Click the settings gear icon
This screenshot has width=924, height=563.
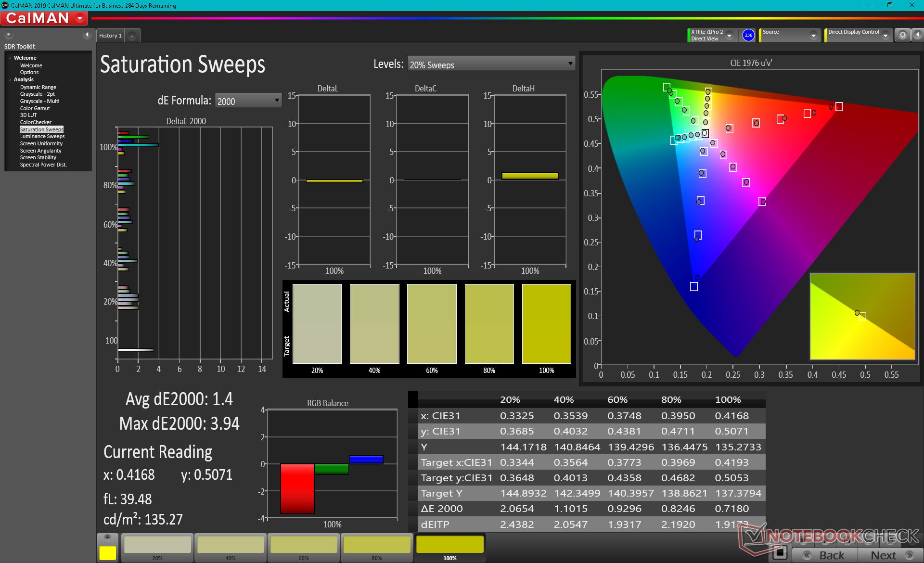(902, 35)
